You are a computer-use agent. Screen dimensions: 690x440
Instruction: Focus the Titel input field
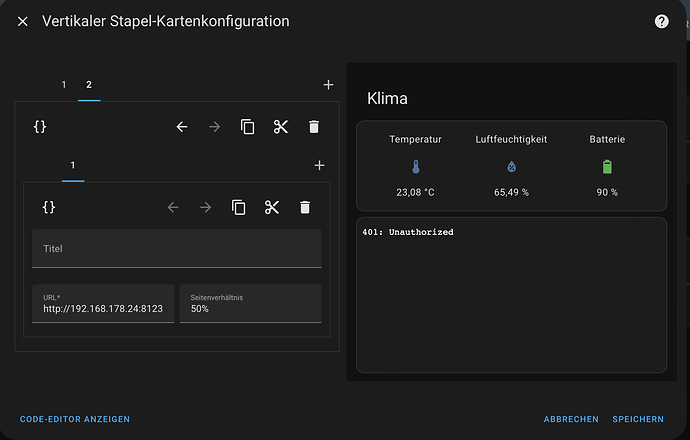click(x=177, y=249)
